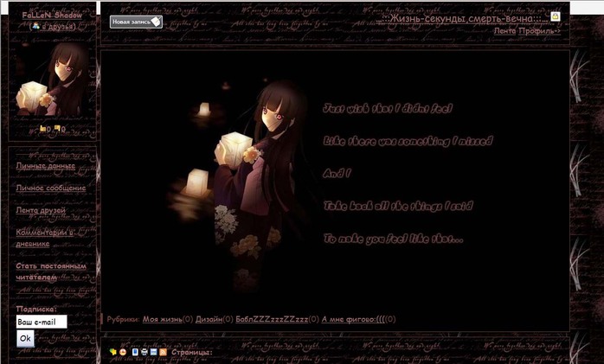Open the 'Моя жизнь' rubric

[x=162, y=319]
